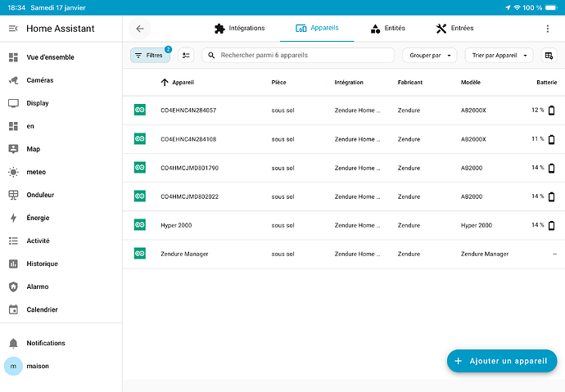Enable selection mode checklist icon

click(x=187, y=56)
